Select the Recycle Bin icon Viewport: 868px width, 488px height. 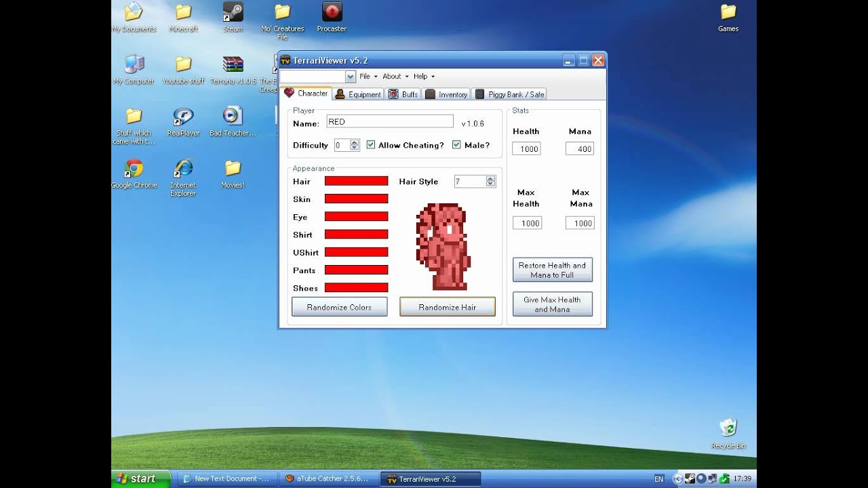pos(728,434)
